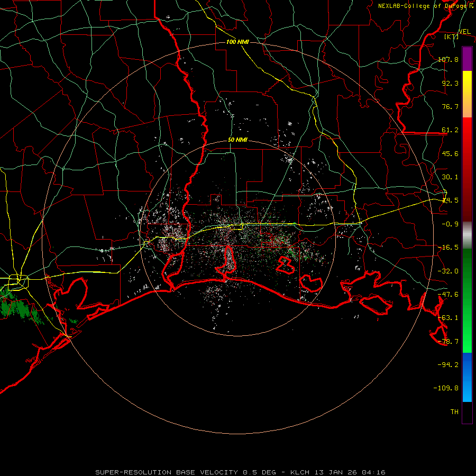Click the -16.5 scale value
This screenshot has width=476, height=476.
448,248
